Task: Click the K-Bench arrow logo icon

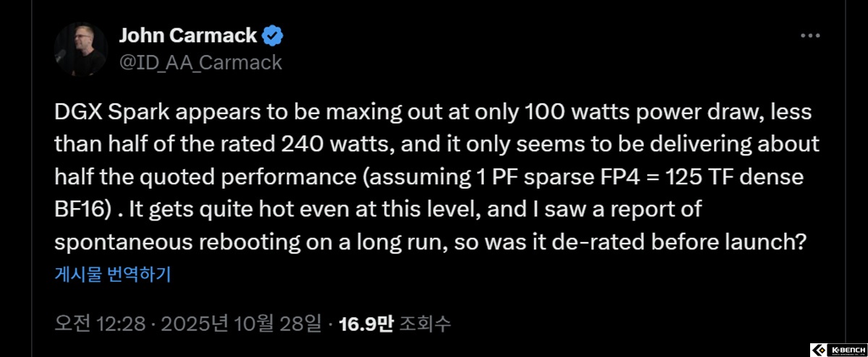Action: point(817,349)
